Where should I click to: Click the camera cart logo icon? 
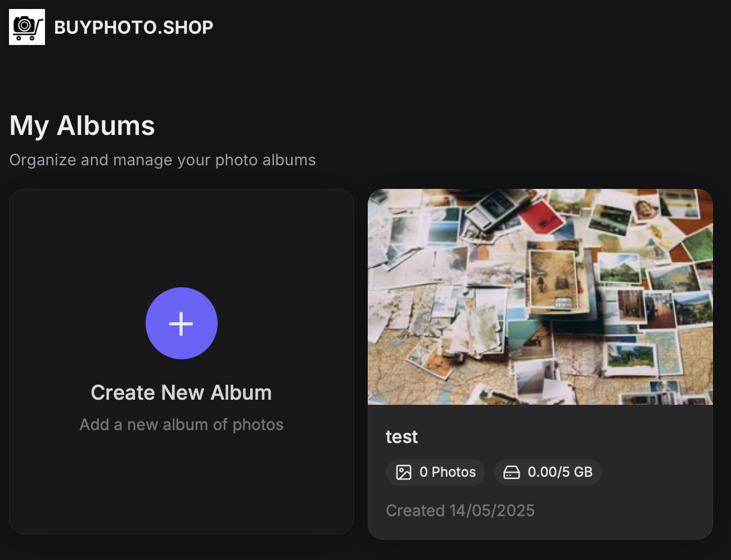27,27
